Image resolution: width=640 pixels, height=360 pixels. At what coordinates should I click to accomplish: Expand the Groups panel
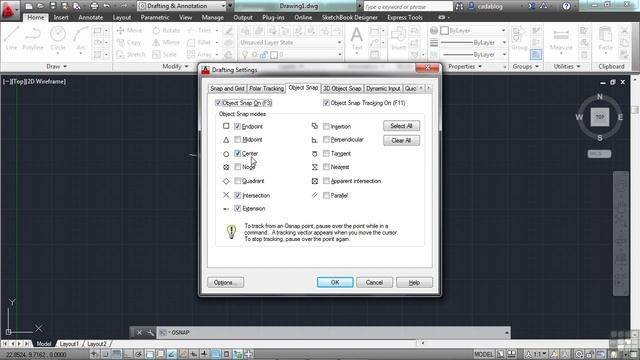[x=526, y=67]
